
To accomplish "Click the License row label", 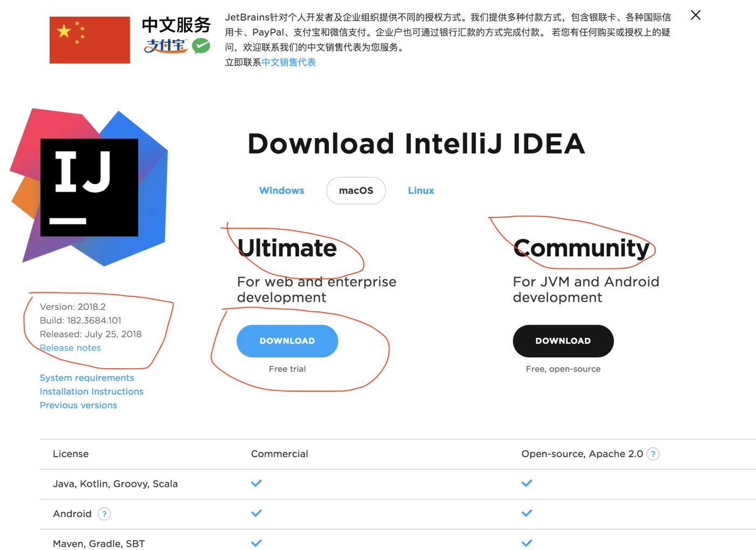I will point(71,454).
